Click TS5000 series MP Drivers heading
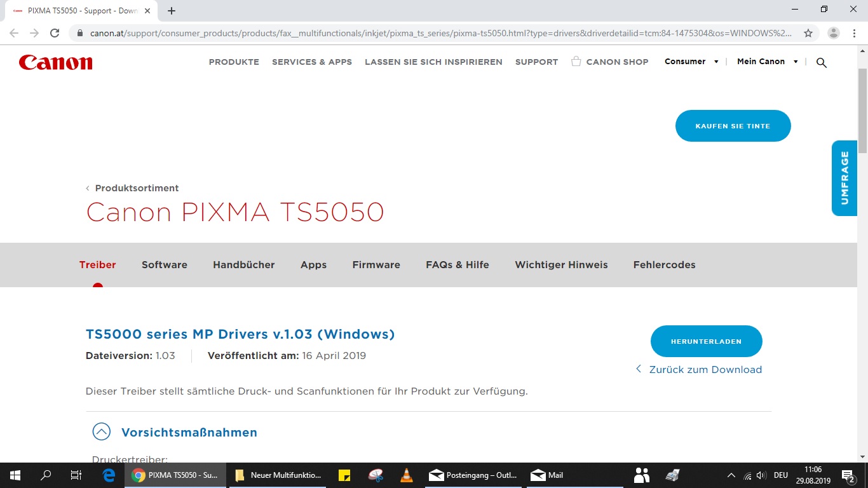The image size is (868, 488). point(240,334)
